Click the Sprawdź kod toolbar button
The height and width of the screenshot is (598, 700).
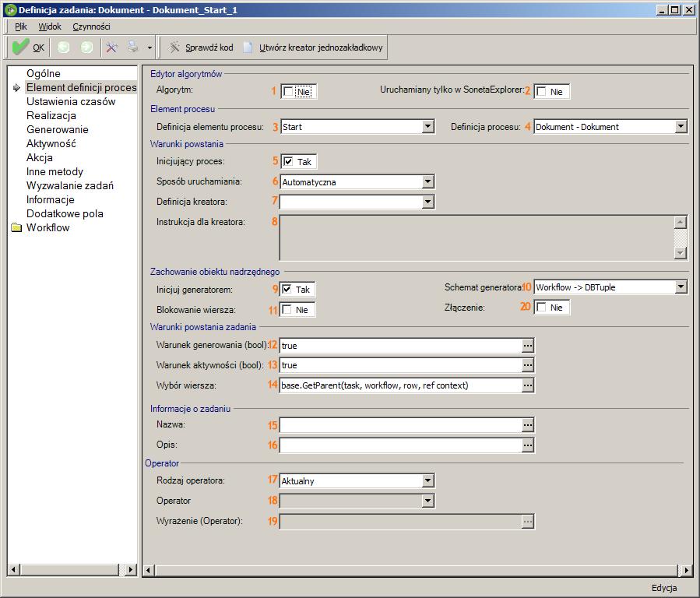(x=200, y=47)
